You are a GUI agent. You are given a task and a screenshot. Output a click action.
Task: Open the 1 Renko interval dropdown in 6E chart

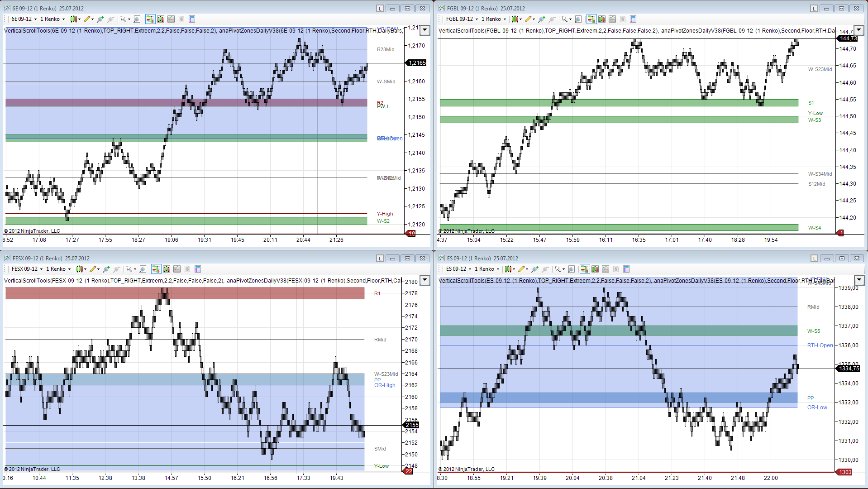[52, 19]
